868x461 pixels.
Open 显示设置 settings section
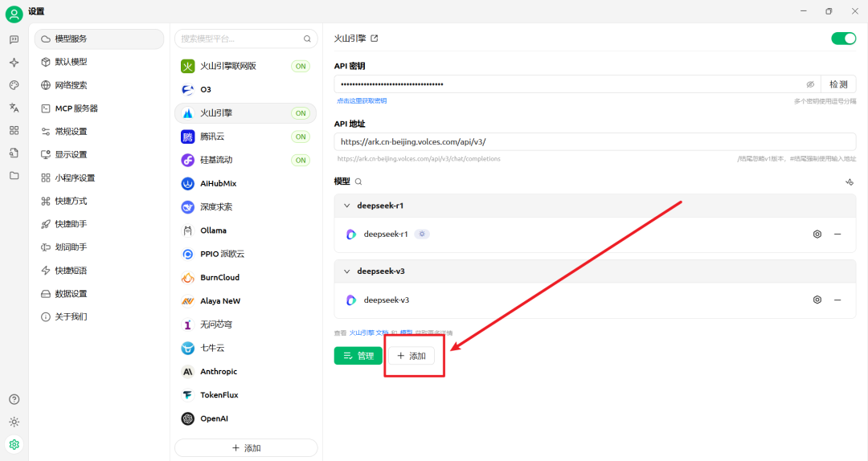pos(99,154)
